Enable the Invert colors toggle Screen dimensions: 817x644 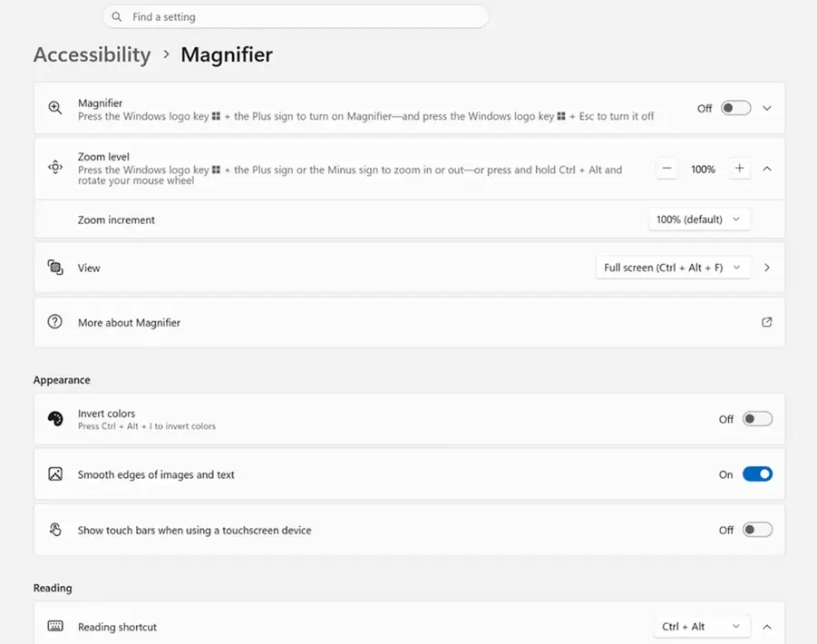tap(757, 419)
